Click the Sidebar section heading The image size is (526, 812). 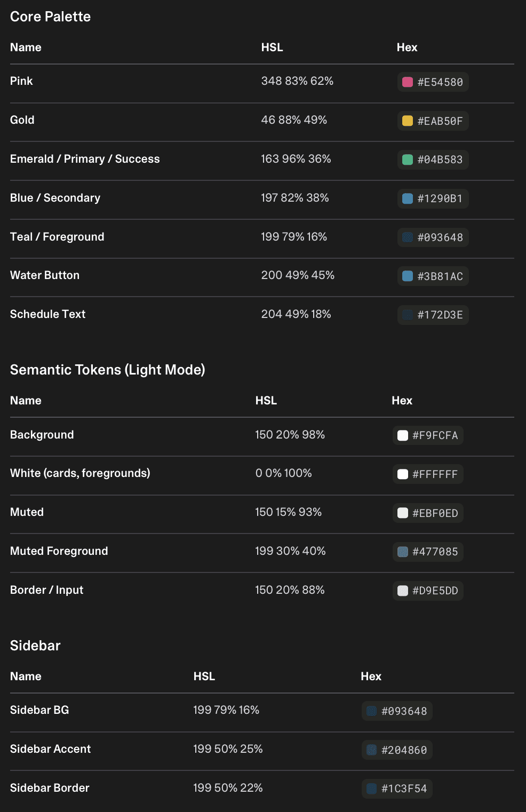point(35,646)
